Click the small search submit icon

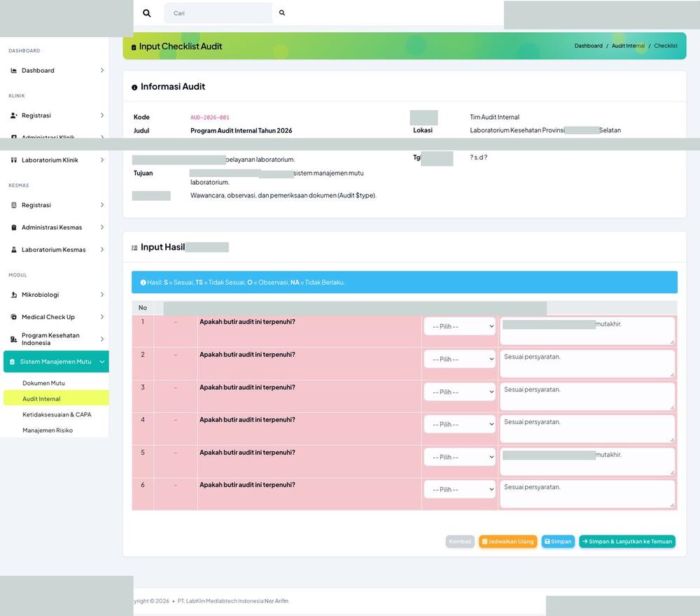tap(282, 13)
